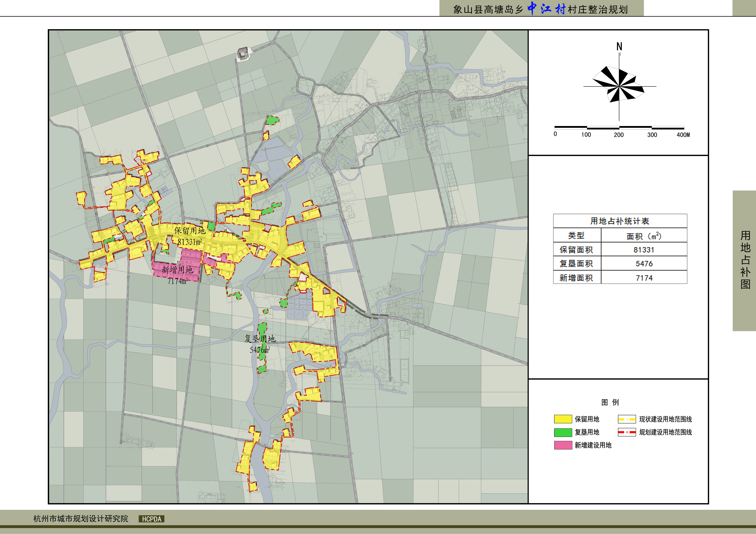Click the 300 scale bar label
Screen dimensions: 756x534
click(x=652, y=135)
